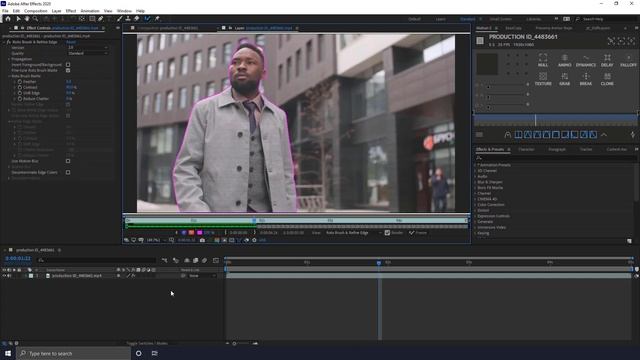
Task: Click the timeline layer search field
Action: (96, 260)
